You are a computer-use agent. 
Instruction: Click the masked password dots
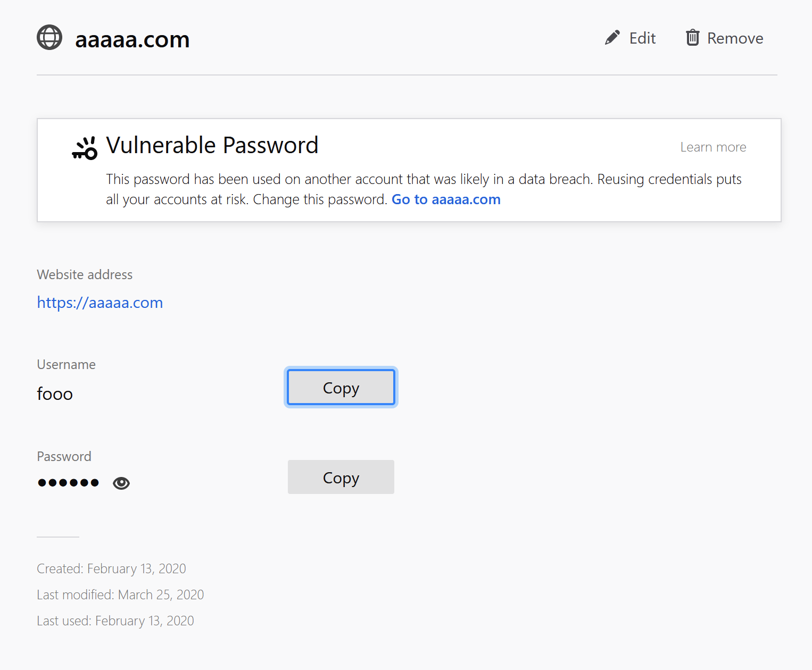click(69, 483)
